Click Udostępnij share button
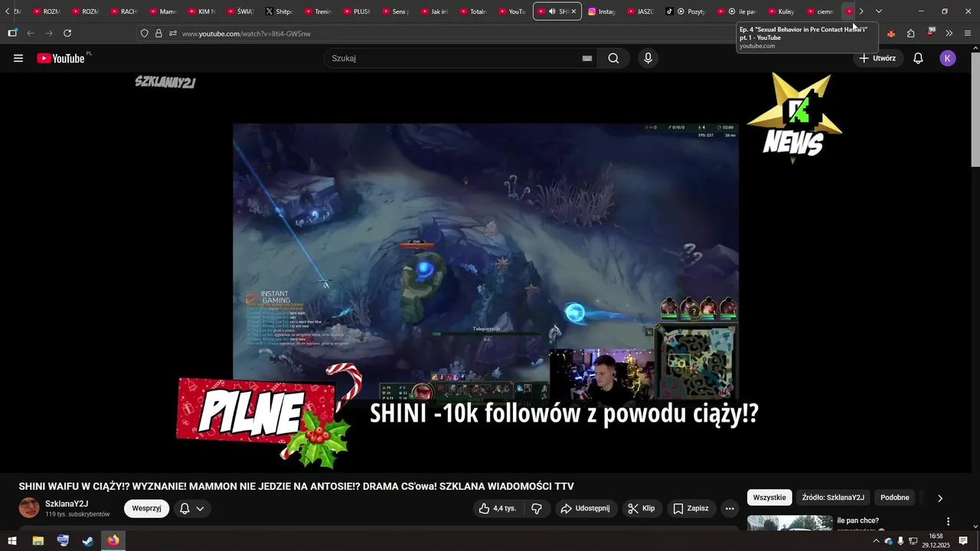The width and height of the screenshot is (980, 551). [x=585, y=508]
